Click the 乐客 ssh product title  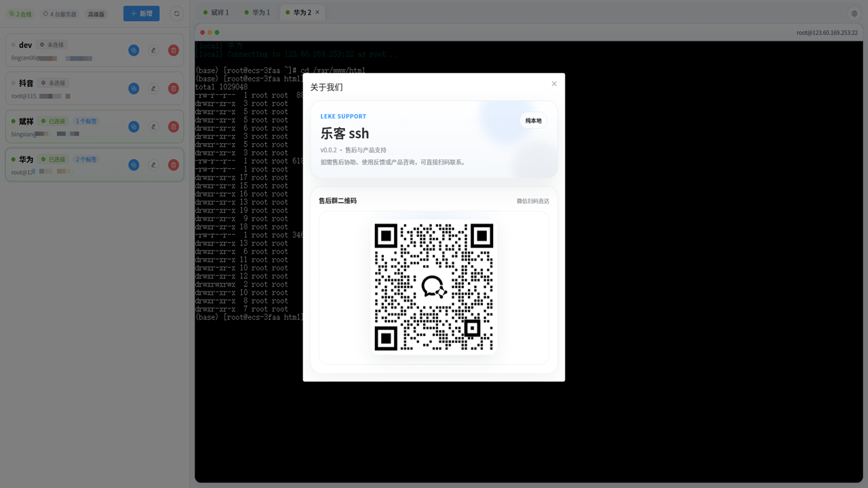[x=345, y=134]
